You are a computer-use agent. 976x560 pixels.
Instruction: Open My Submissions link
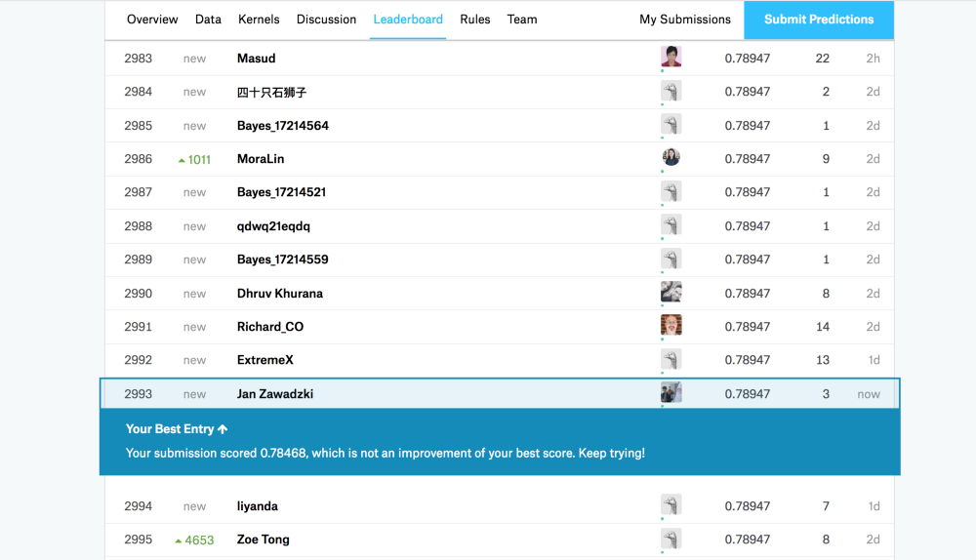tap(684, 20)
